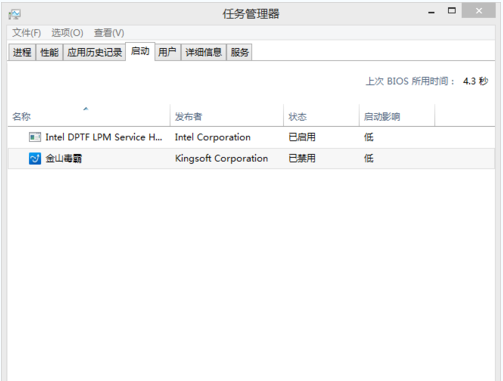The height and width of the screenshot is (381, 503).
Task: Click the sort arrow above 名称
Action: [86, 108]
